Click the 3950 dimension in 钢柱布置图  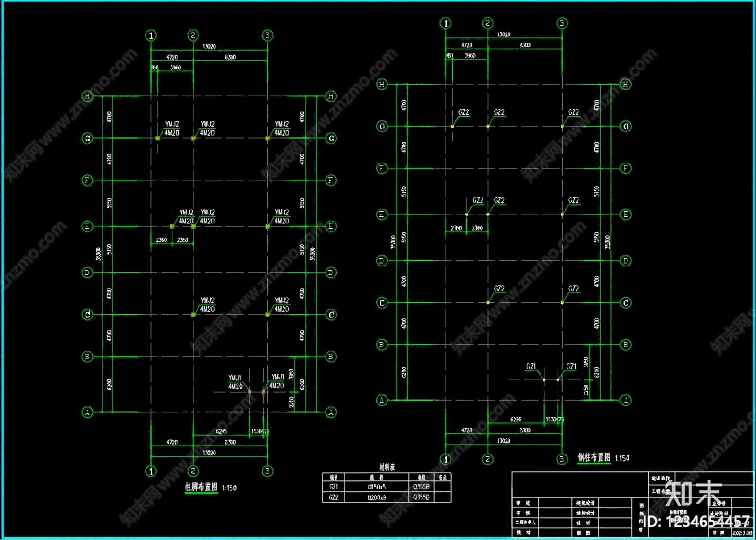coord(586,362)
